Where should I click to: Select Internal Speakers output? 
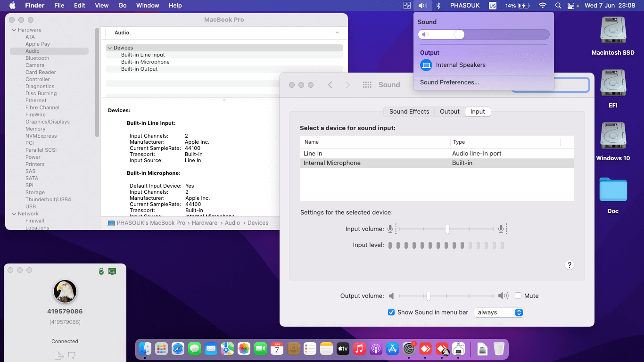(460, 65)
